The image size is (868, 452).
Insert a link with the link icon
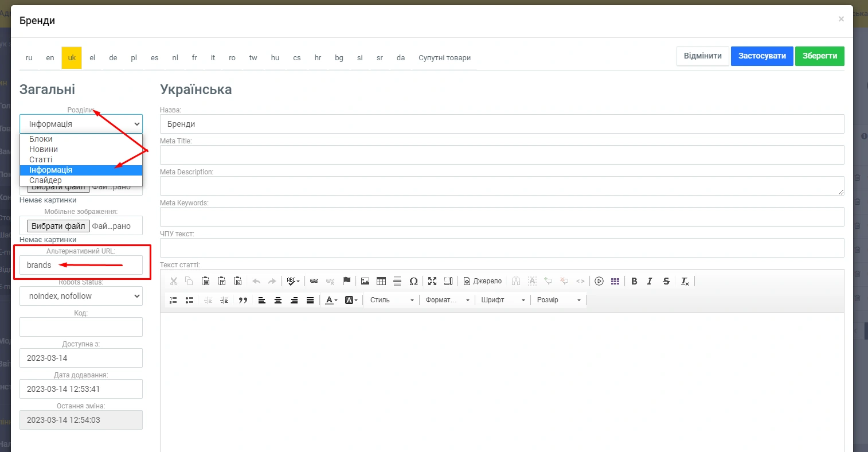point(314,281)
